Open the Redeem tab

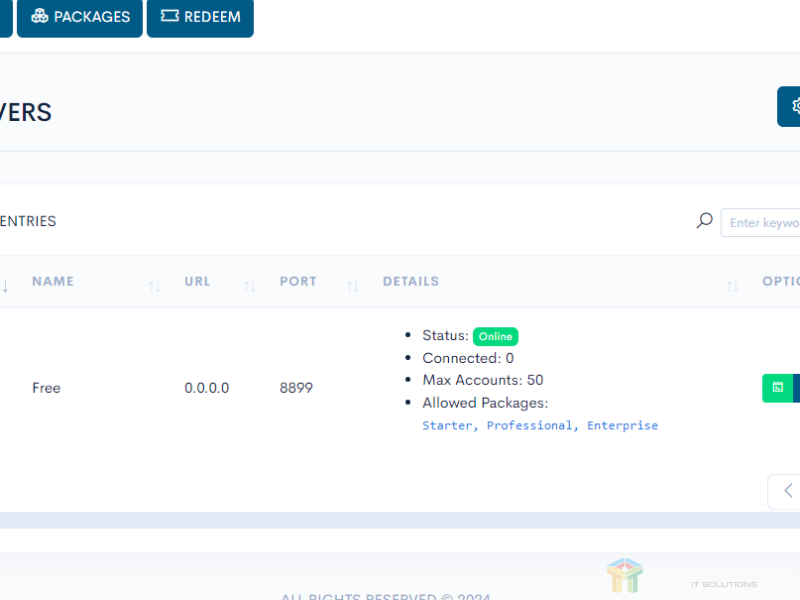click(x=200, y=17)
